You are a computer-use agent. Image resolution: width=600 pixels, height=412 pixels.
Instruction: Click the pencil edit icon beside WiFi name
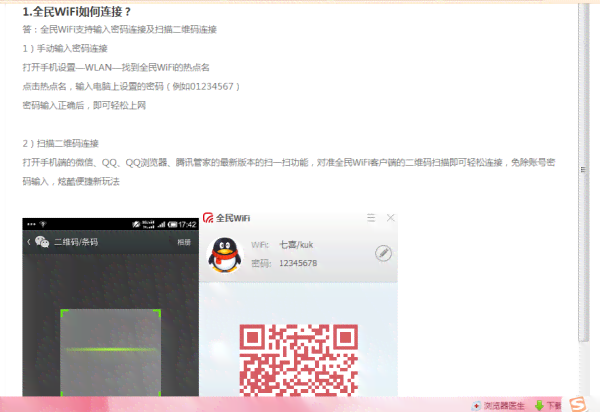pyautogui.click(x=383, y=253)
